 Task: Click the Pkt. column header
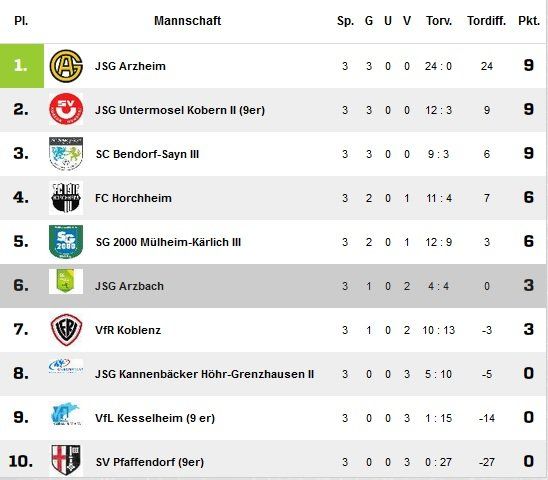(529, 21)
